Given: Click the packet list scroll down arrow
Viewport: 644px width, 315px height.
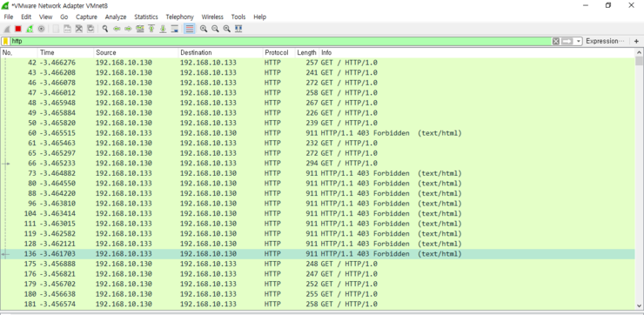Looking at the screenshot, I should coord(639,305).
